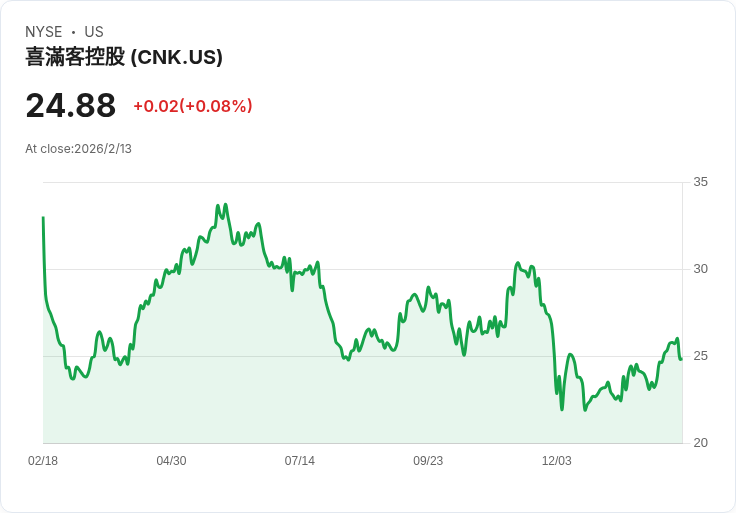The height and width of the screenshot is (513, 736).
Task: Click the 07/14 date label on x-axis
Action: 299,461
